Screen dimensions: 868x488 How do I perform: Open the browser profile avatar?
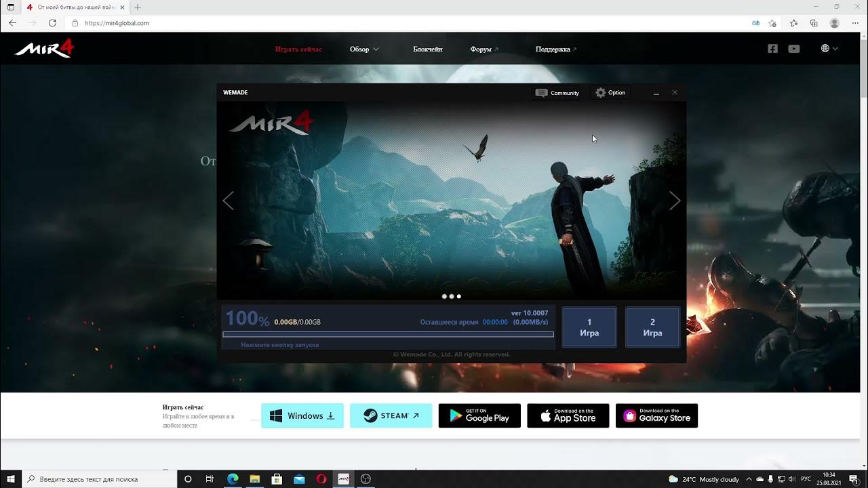pyautogui.click(x=835, y=23)
